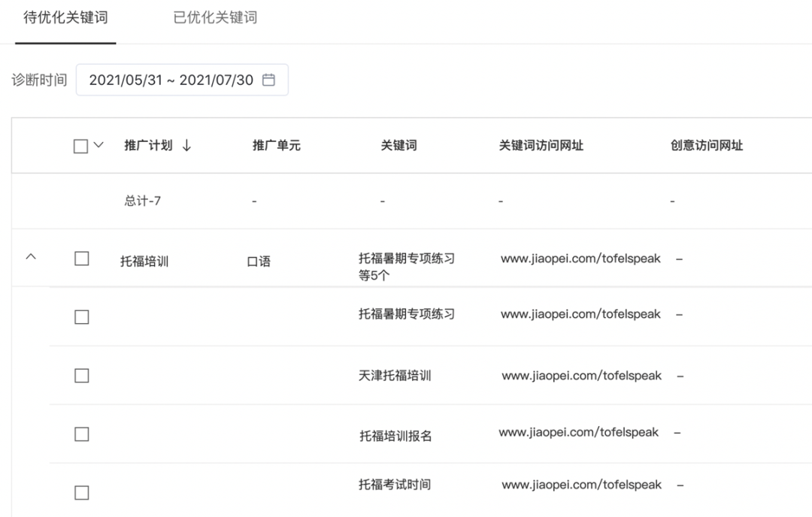Check the checkbox for keyword 托福考试时间
The height and width of the screenshot is (517, 812).
pos(81,492)
